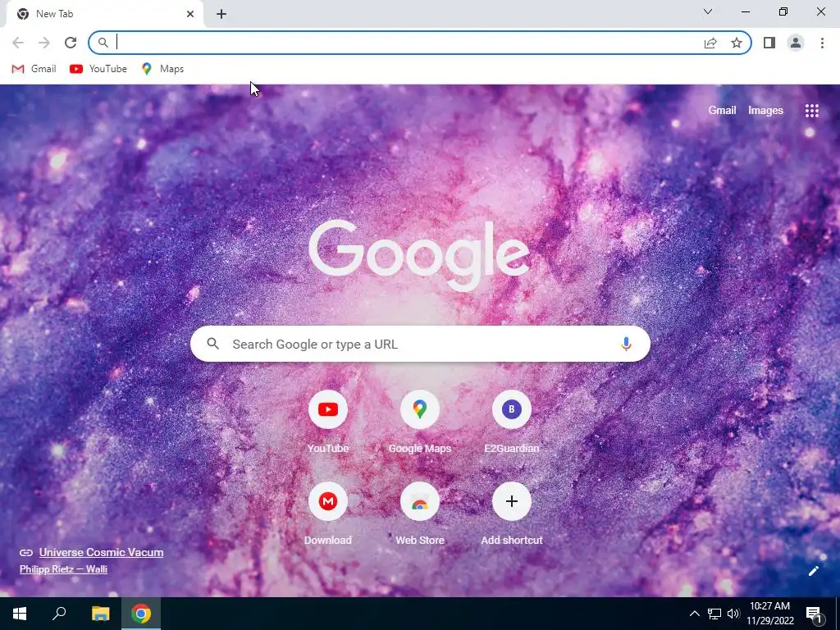Open YouTube from bookmarks bar
840x630 pixels.
(98, 69)
